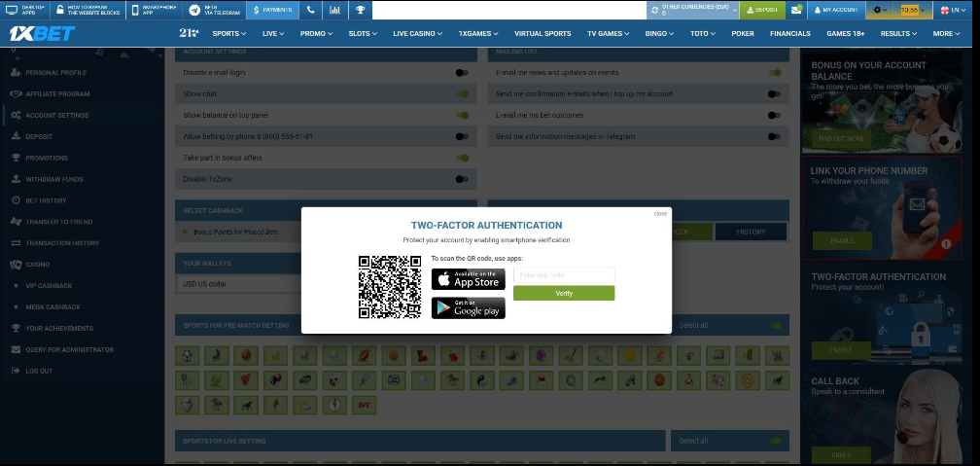The width and height of the screenshot is (980, 466).
Task: Select the yin-yang martial arts sport icon
Action: (481, 380)
